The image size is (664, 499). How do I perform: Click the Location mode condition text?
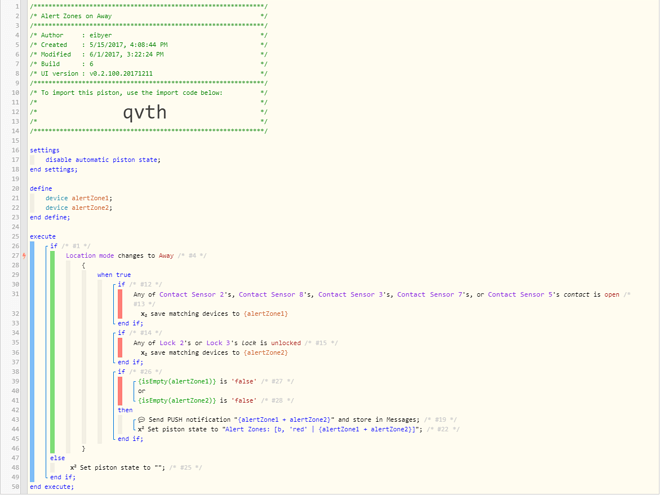tap(90, 256)
